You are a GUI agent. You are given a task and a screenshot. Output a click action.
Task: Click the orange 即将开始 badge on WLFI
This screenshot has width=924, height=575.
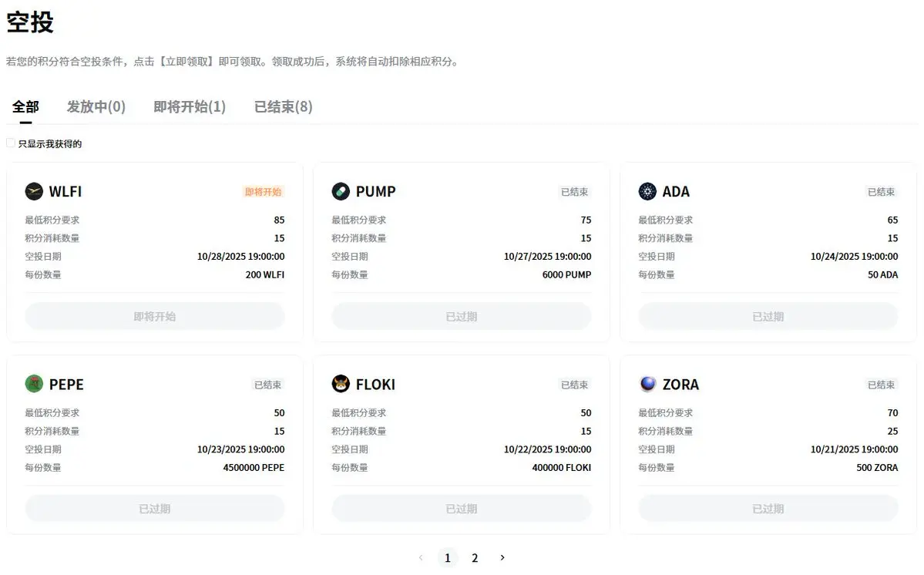click(x=264, y=191)
